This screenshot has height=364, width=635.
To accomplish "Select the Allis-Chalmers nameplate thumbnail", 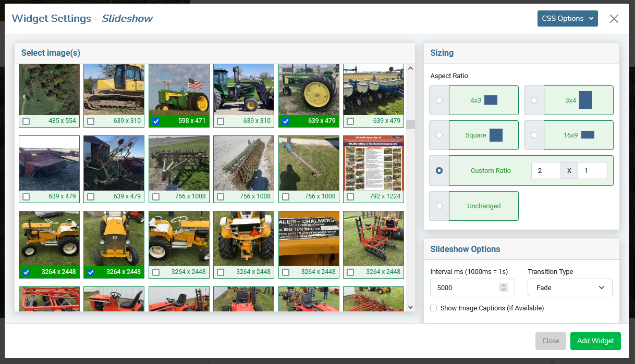I will tap(309, 239).
